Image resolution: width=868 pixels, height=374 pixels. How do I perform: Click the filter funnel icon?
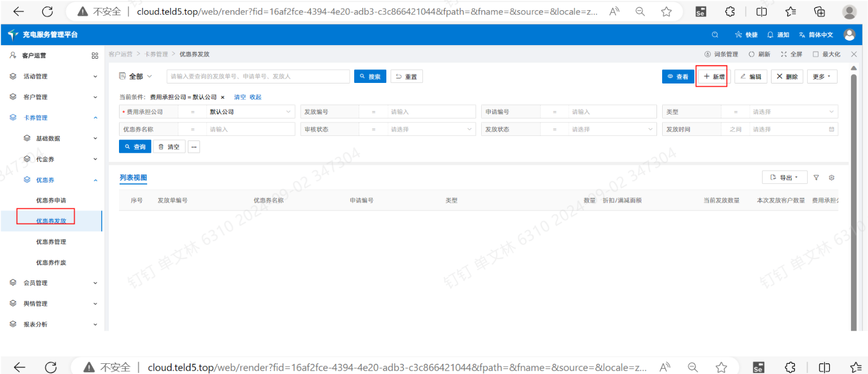point(816,178)
